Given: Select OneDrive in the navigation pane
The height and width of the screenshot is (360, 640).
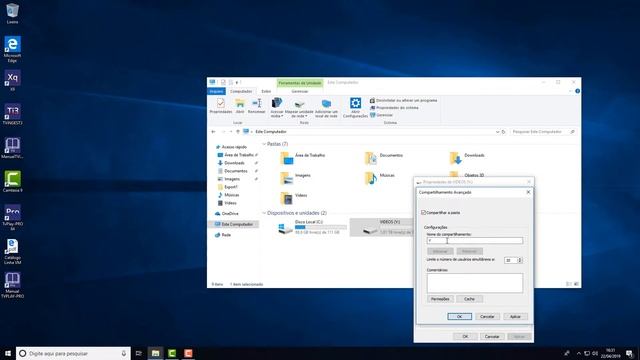Looking at the screenshot, I should point(227,214).
